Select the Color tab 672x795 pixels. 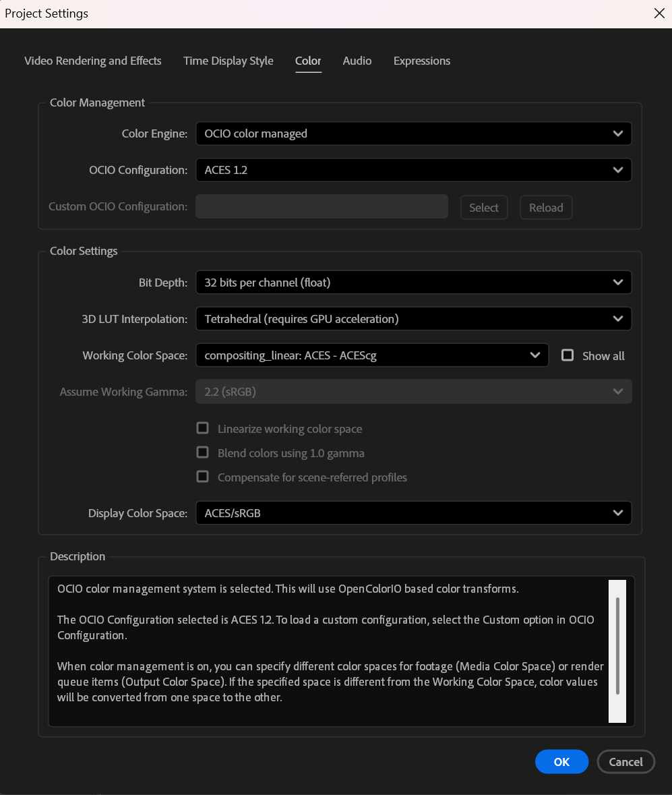tap(308, 61)
